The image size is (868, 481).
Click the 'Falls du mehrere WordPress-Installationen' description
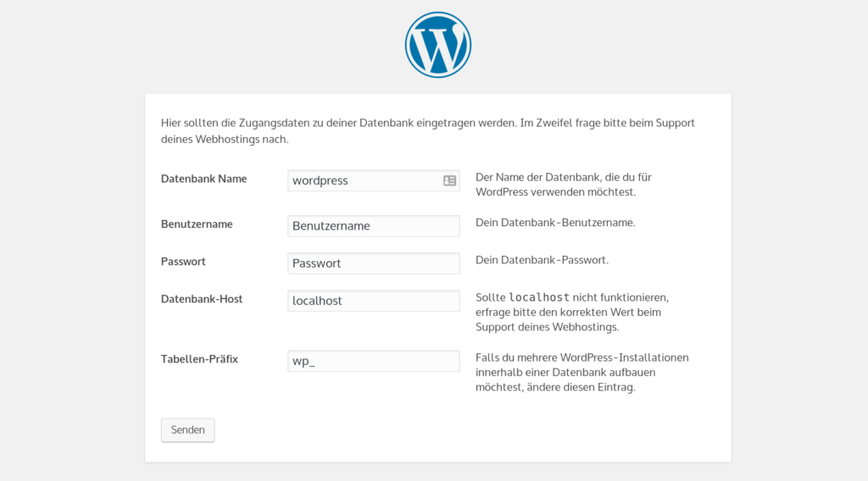(581, 372)
